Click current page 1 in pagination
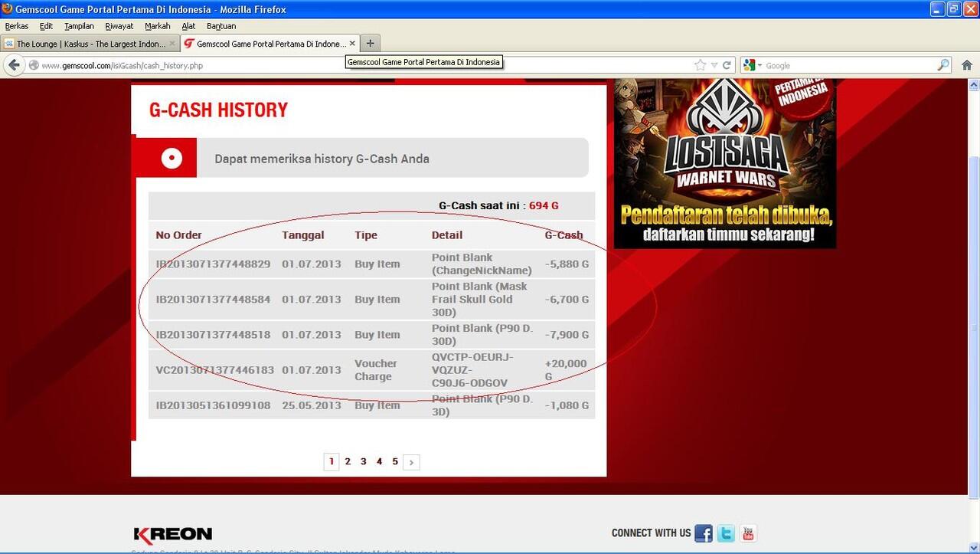The image size is (980, 554). [x=332, y=461]
